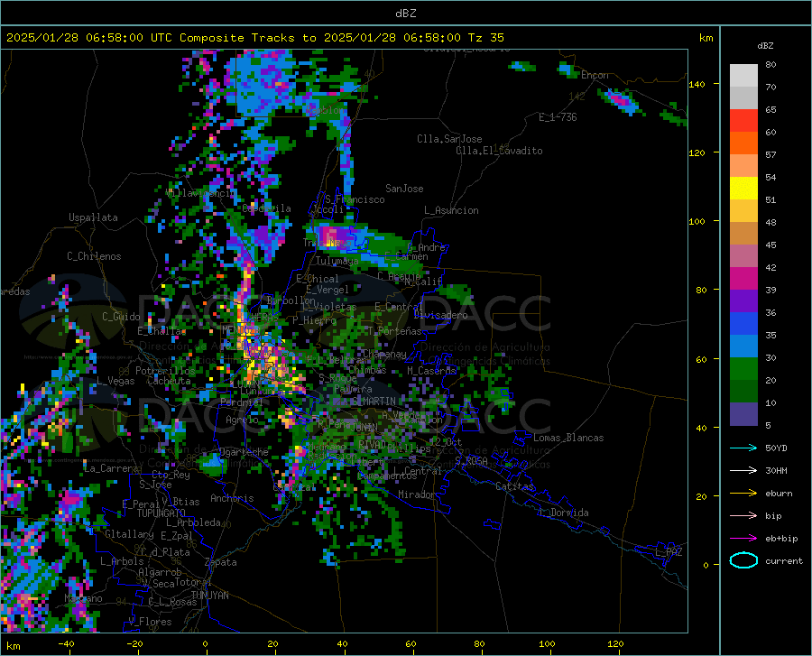Click the '100' tick on right axis
Viewport: 812px width, 656px height.
click(697, 221)
